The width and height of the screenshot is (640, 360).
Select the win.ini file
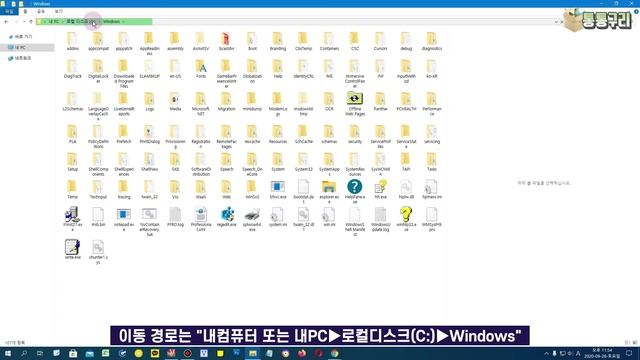click(329, 217)
